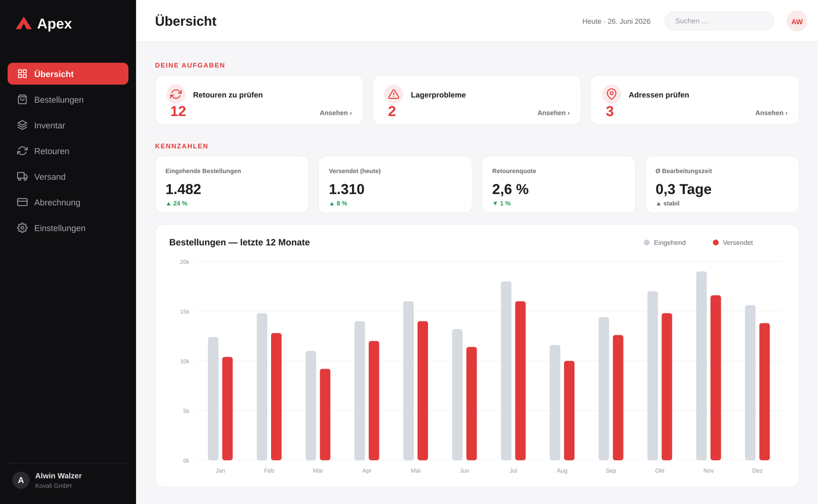Click the Abrechnung credit card icon
The image size is (818, 504).
click(23, 202)
